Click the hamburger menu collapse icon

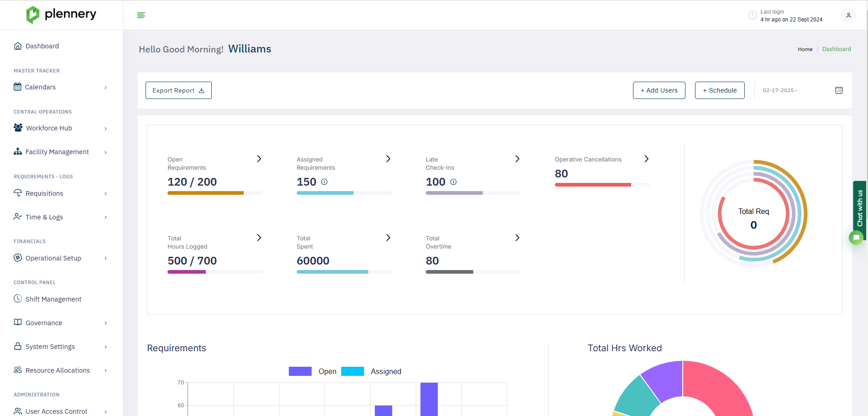click(141, 16)
